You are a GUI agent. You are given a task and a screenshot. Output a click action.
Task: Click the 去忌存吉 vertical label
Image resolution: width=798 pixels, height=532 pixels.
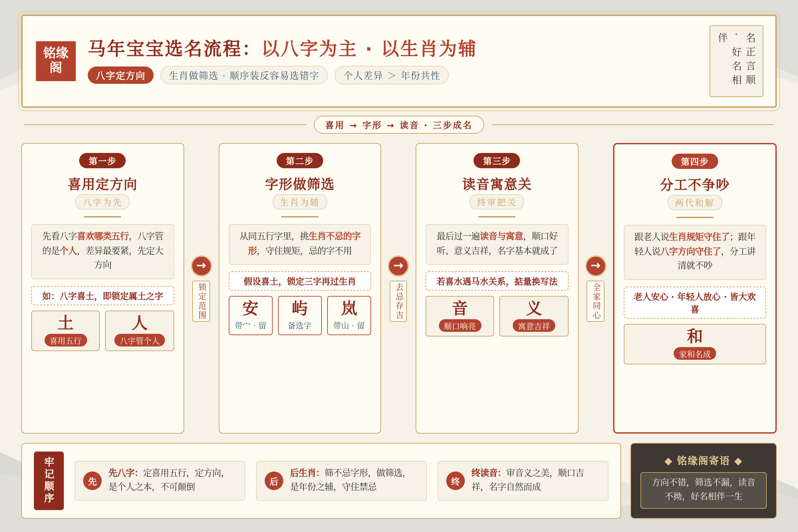coord(398,301)
